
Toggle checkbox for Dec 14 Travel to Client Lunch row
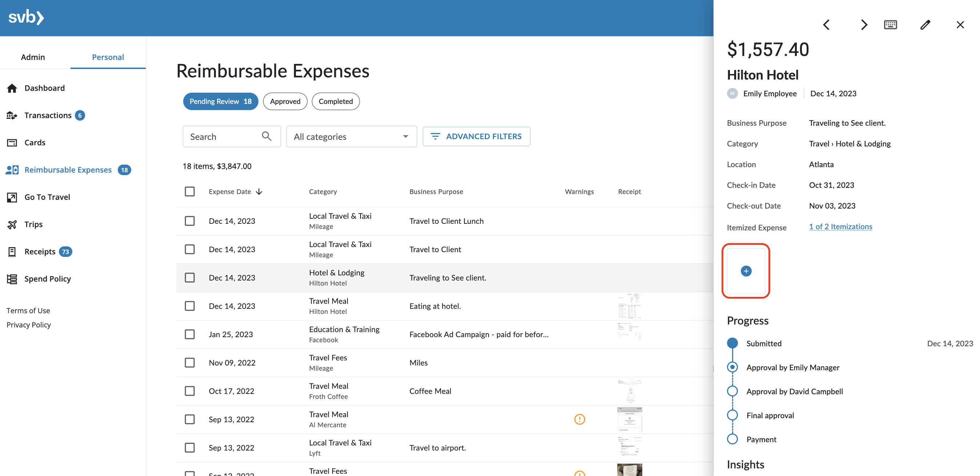tap(189, 221)
